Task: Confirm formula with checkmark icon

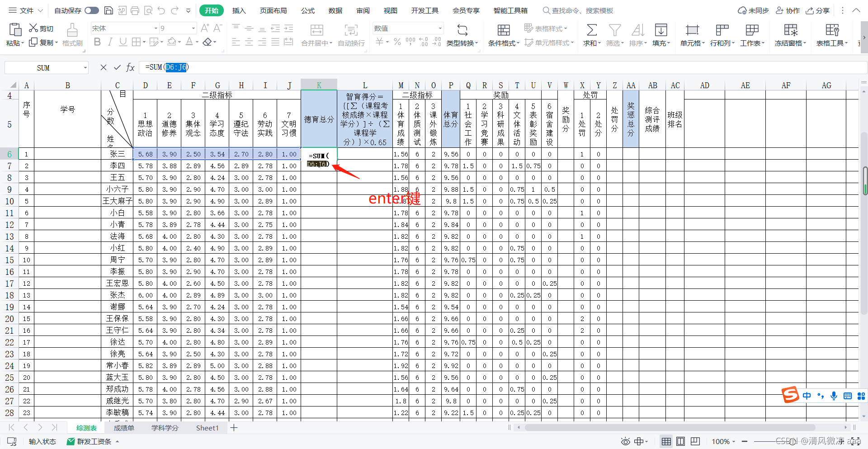Action: [117, 67]
